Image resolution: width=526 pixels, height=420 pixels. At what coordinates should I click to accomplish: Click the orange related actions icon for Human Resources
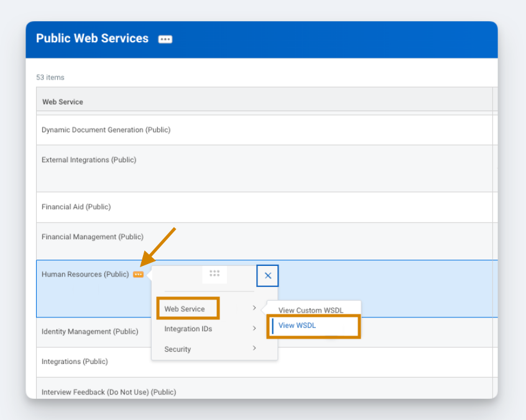coord(138,275)
